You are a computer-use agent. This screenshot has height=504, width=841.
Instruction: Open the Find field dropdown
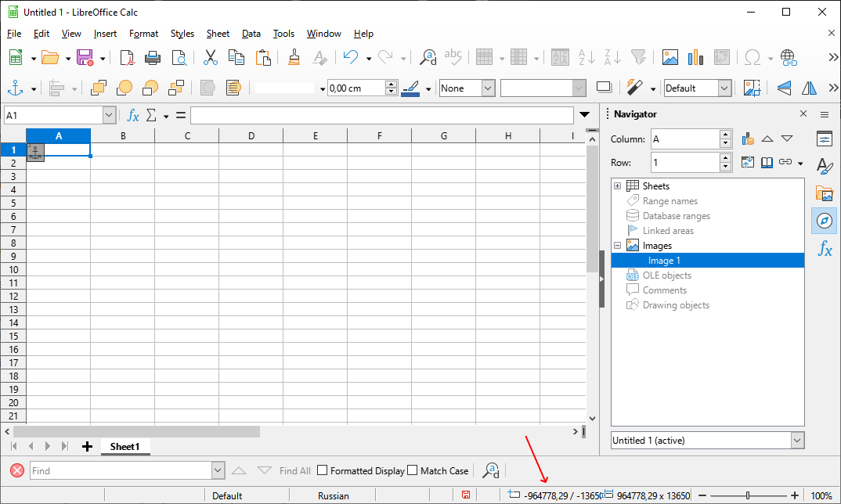(x=217, y=471)
